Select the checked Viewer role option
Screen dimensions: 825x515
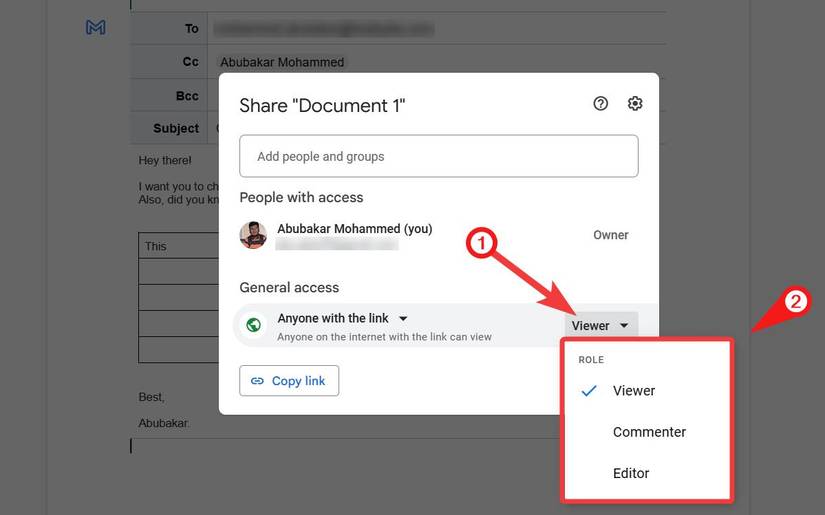633,391
